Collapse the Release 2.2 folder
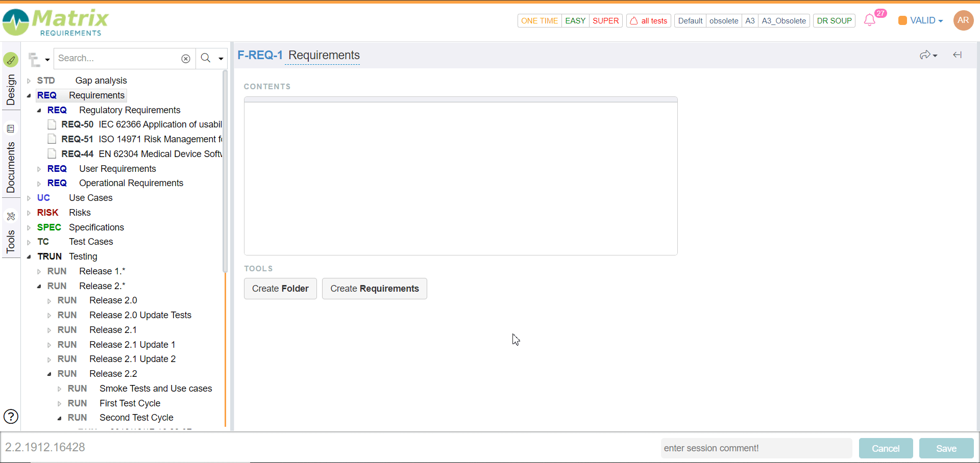The width and height of the screenshot is (980, 463). click(x=50, y=374)
